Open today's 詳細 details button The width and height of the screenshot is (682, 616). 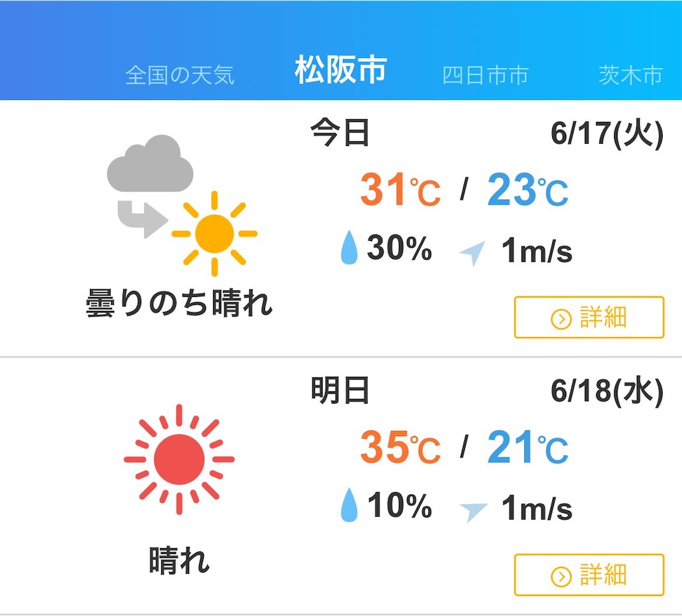point(589,318)
